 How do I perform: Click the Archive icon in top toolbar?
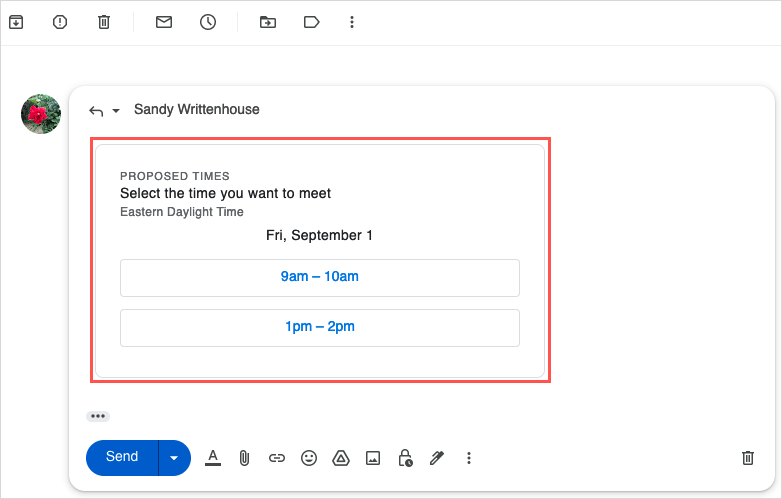click(15, 22)
